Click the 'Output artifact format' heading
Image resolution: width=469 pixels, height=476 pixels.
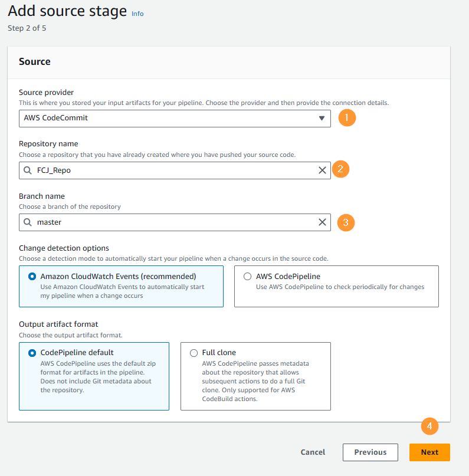coord(58,324)
